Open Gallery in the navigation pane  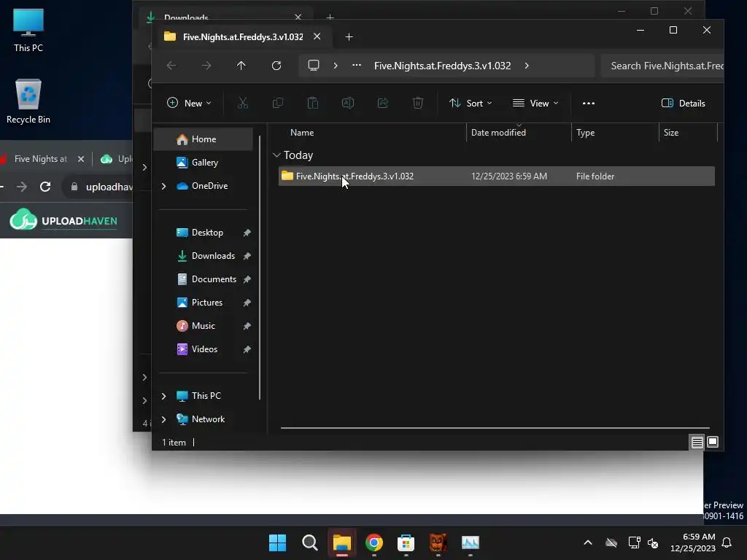tap(204, 163)
